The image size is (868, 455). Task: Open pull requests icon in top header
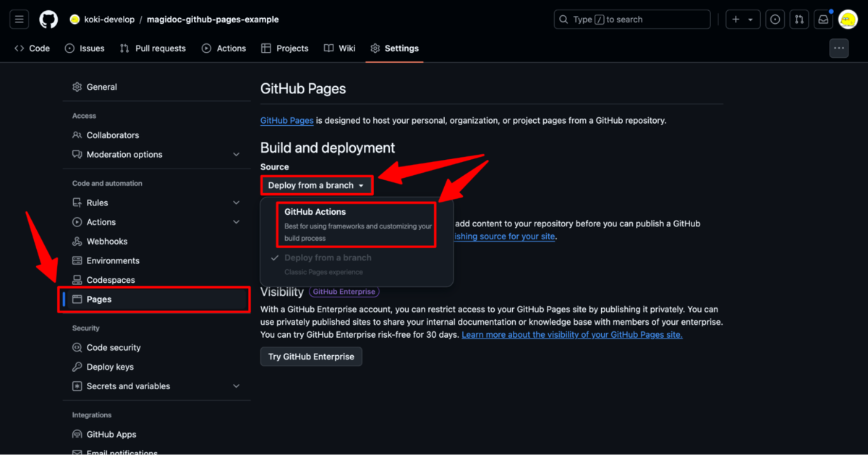pos(799,20)
